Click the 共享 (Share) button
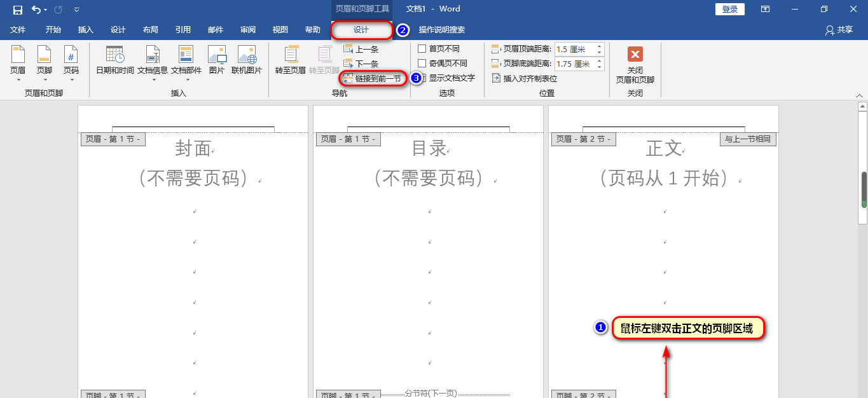Image resolution: width=868 pixels, height=398 pixels. 839,30
